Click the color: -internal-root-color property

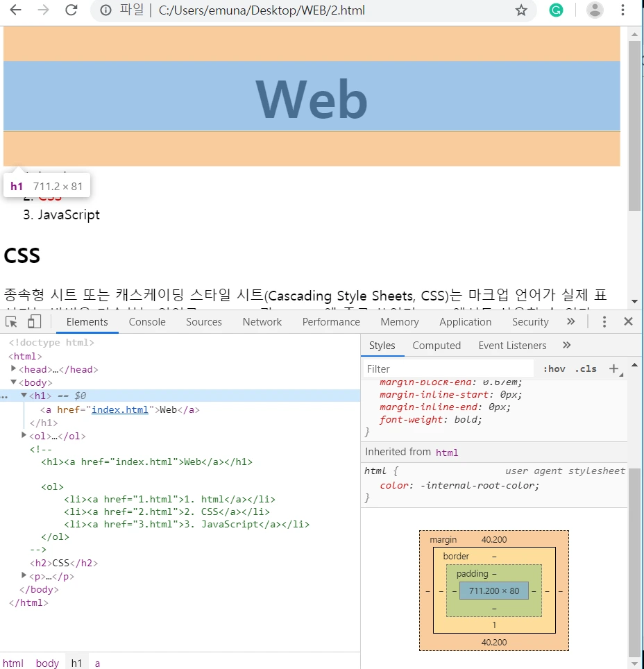pos(459,486)
